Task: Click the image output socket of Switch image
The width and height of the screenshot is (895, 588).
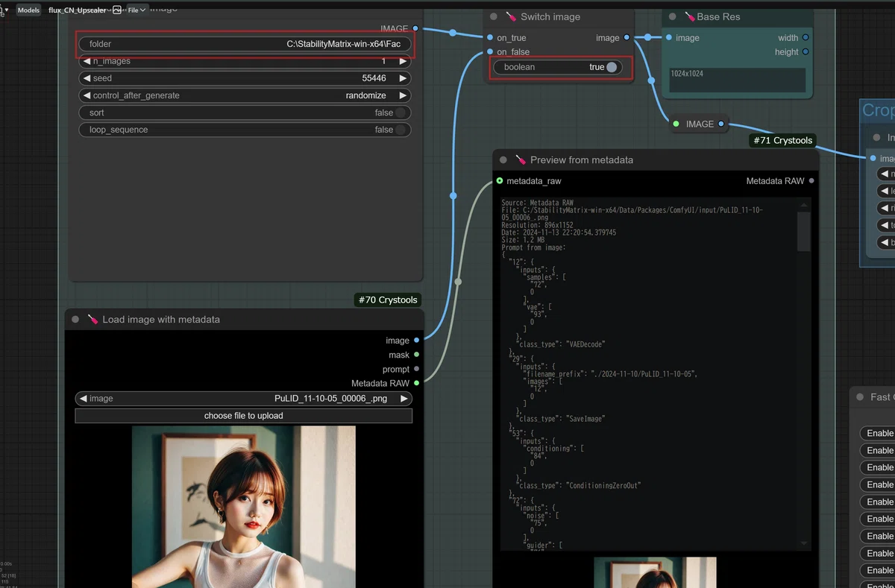Action: [626, 37]
